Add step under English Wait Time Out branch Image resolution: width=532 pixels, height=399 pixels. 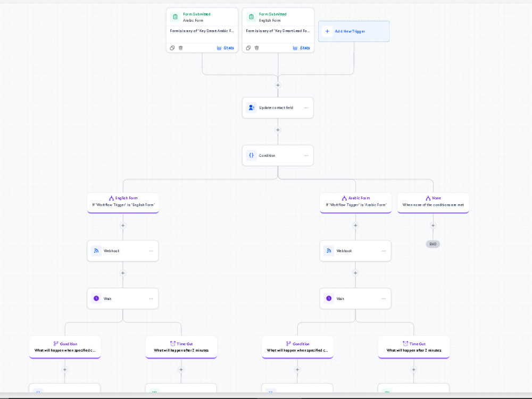tap(181, 370)
